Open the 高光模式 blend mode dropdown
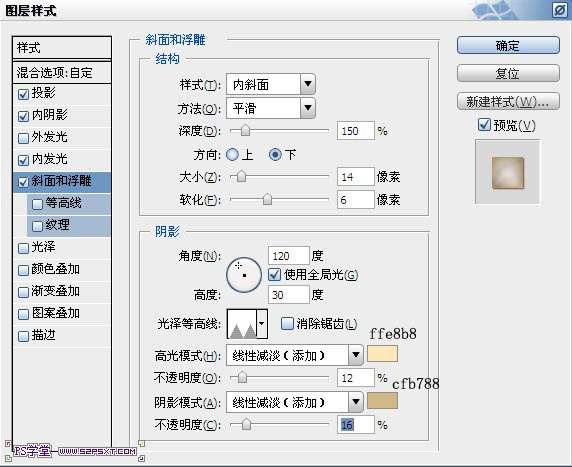572x467 pixels. 294,355
